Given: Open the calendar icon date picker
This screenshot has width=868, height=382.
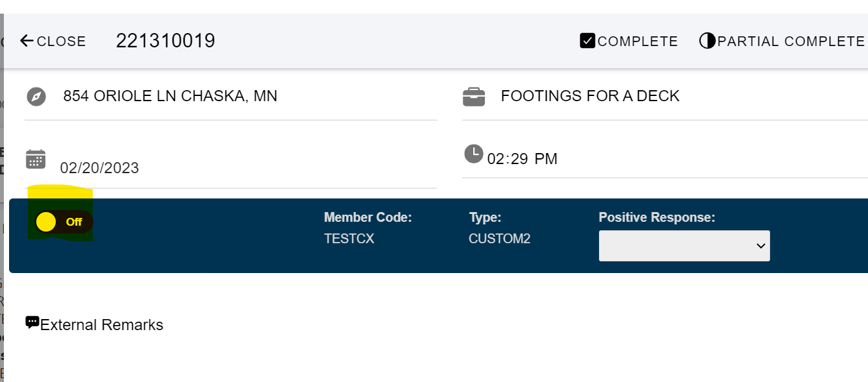Looking at the screenshot, I should tap(36, 159).
